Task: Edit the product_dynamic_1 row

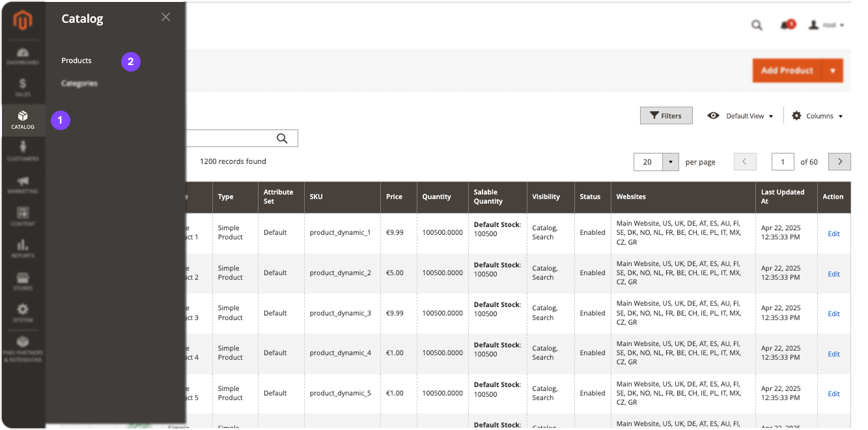Action: tap(833, 234)
